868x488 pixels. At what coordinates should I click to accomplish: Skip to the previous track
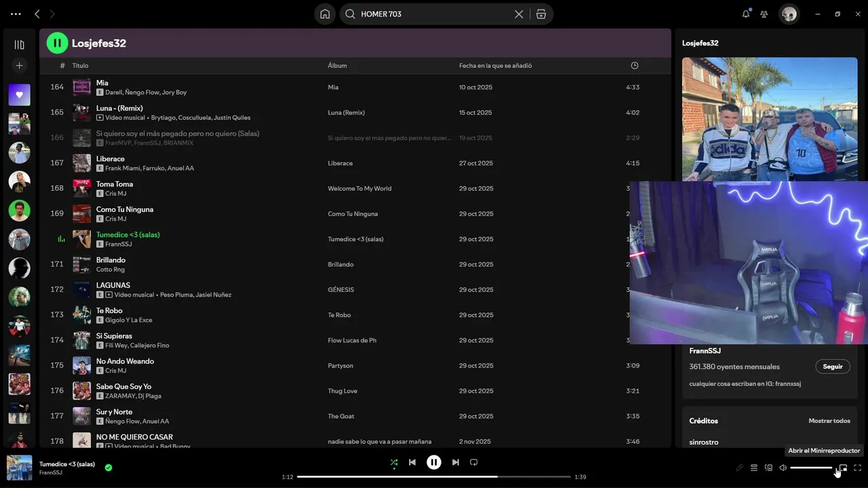412,462
